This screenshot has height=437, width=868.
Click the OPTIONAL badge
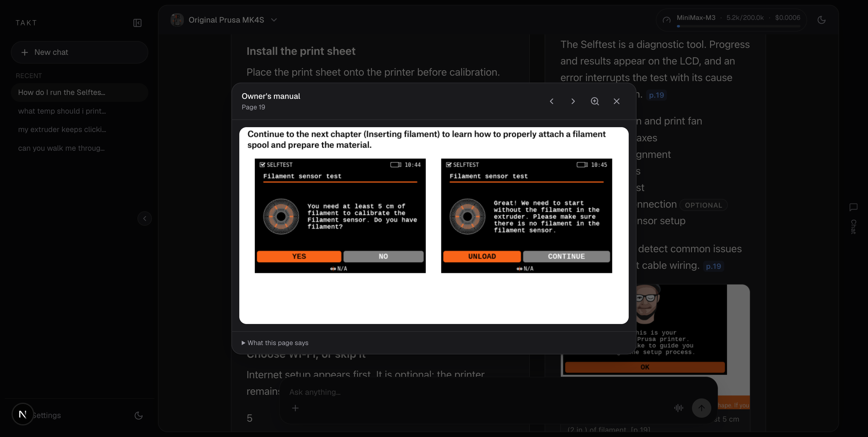(703, 205)
